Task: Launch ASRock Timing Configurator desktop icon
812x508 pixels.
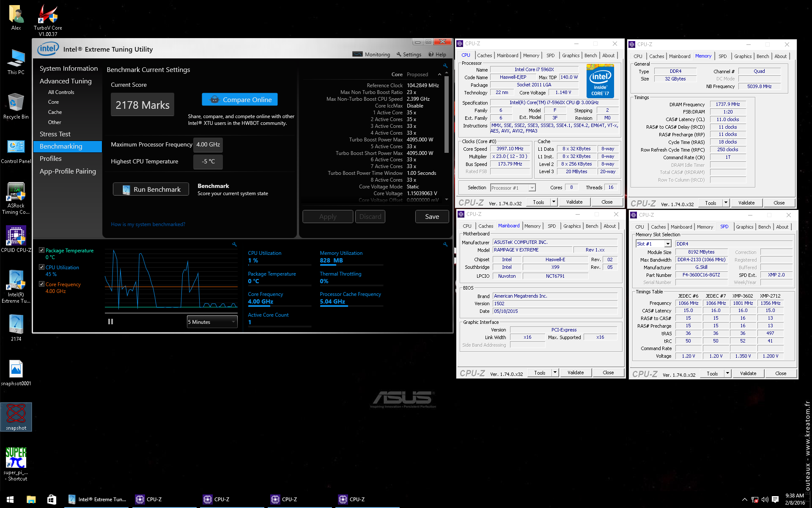Action: (16, 198)
